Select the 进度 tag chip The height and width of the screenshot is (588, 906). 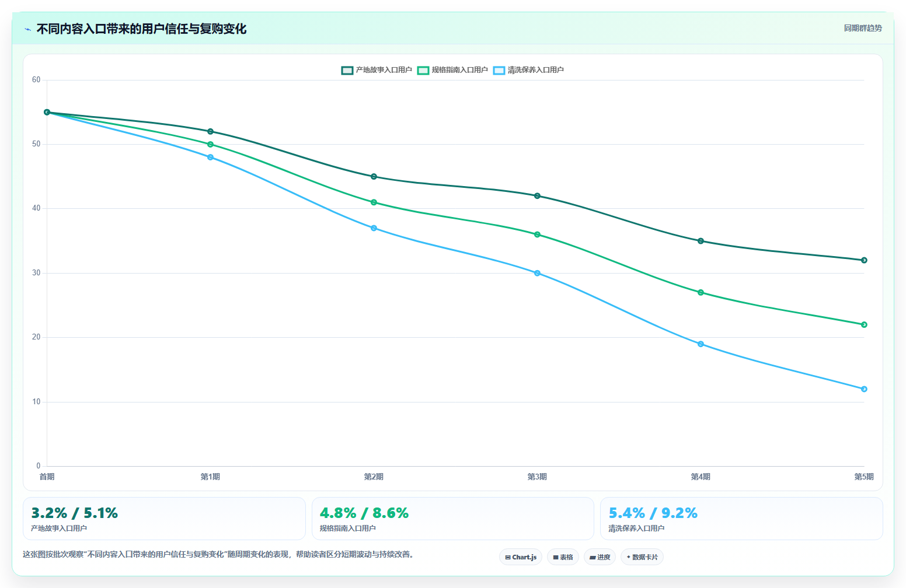click(x=600, y=557)
